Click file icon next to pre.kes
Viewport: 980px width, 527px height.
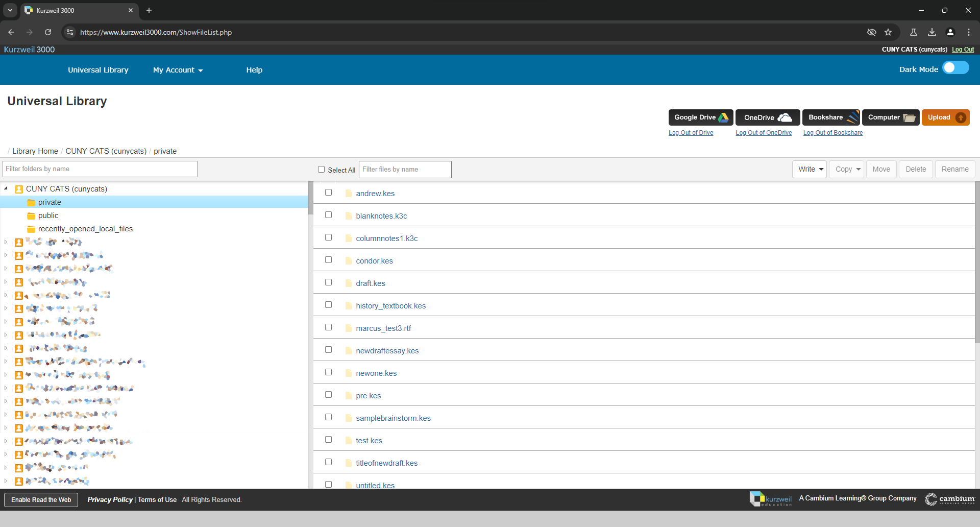point(349,396)
